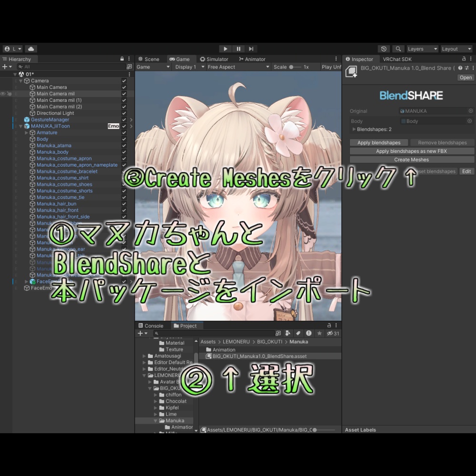This screenshot has width=476, height=476.
Task: Click the label tag icon in Project toolbar
Action: [x=298, y=333]
